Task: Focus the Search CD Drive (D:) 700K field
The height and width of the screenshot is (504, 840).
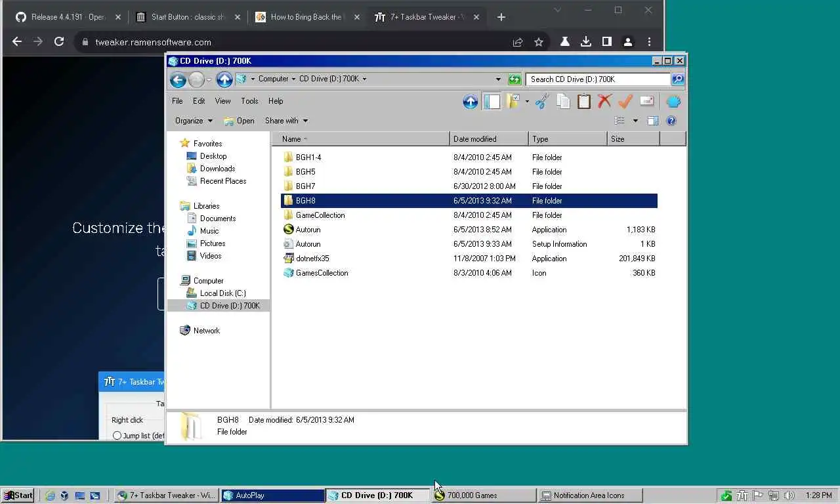Action: coord(597,79)
